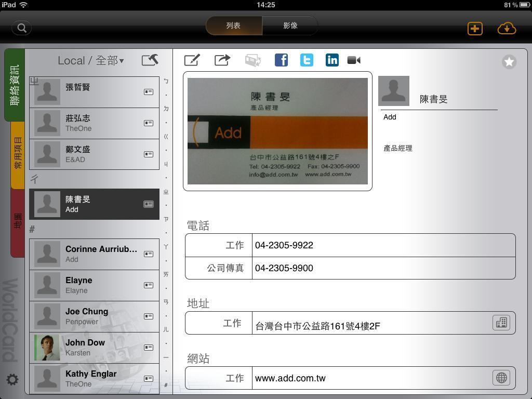The width and height of the screenshot is (532, 399).
Task: Switch to 列表 list view
Action: (x=234, y=25)
